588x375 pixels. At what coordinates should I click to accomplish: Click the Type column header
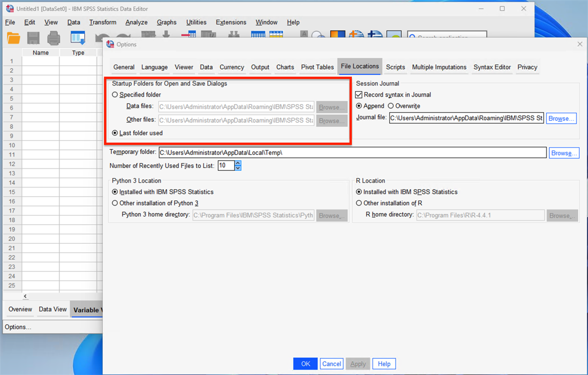click(x=78, y=53)
